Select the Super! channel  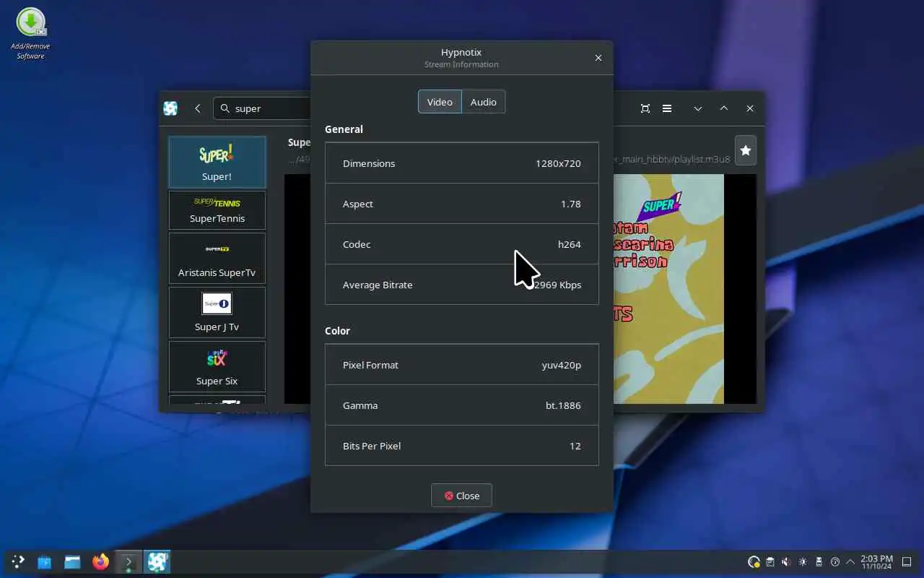click(x=217, y=163)
